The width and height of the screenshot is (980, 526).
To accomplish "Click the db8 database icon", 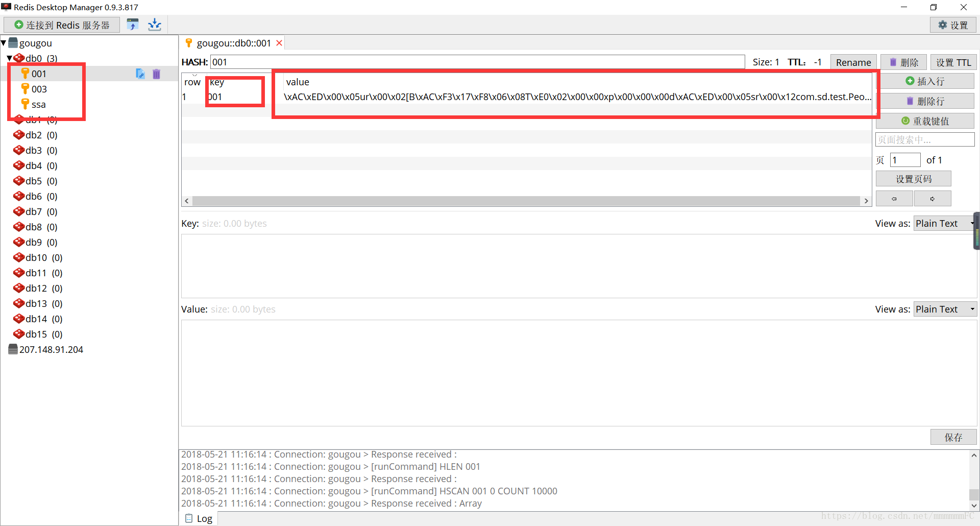I will [19, 227].
